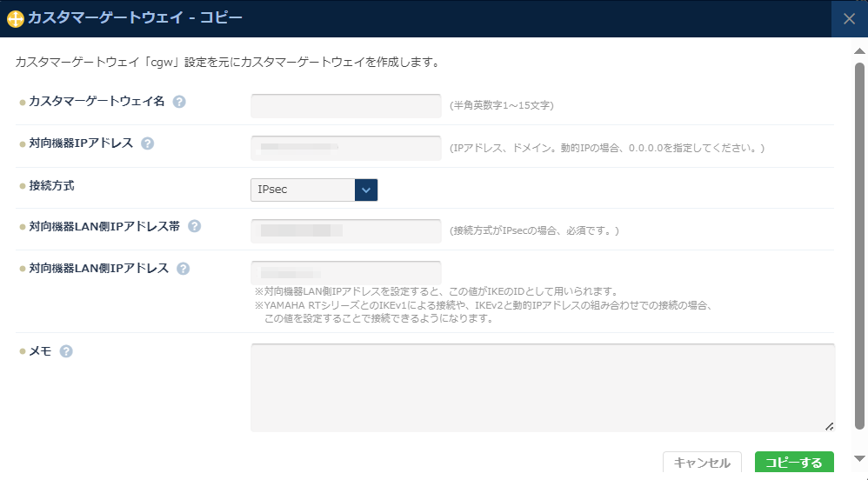Focus the カスタマーゲートウェイ名 input field

pyautogui.click(x=345, y=106)
